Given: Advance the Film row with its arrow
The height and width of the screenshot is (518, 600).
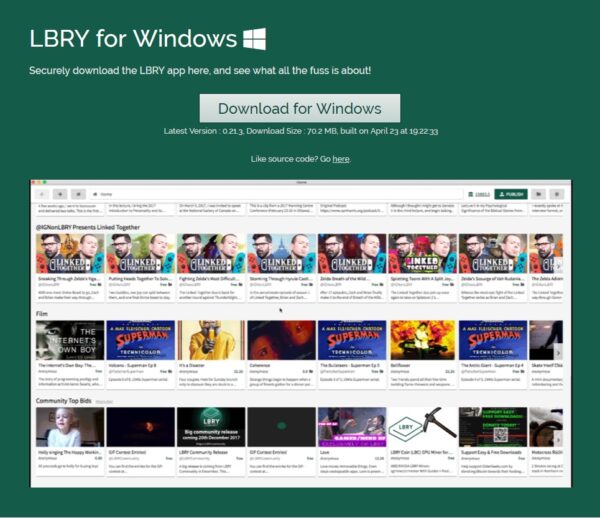Looking at the screenshot, I should coord(558,353).
